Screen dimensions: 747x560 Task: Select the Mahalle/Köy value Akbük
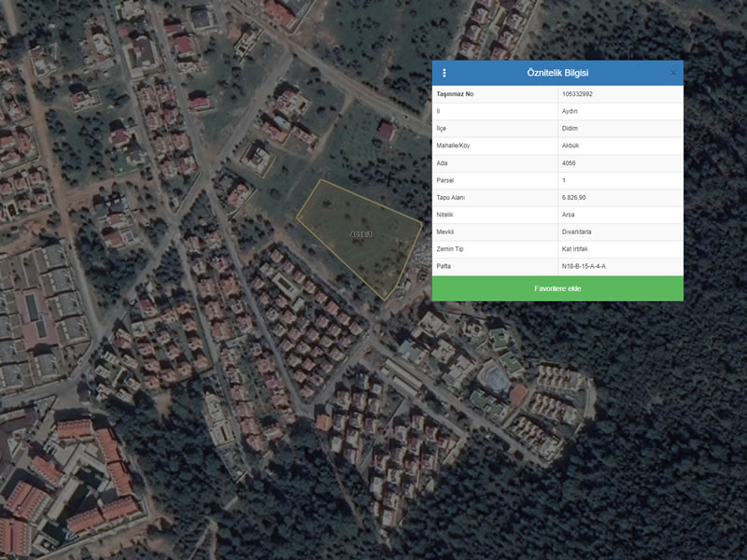coord(571,146)
